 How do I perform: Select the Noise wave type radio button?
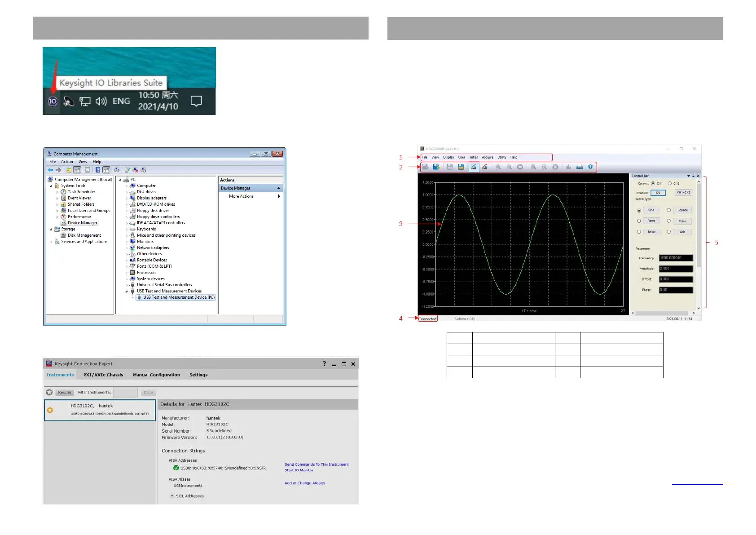click(639, 232)
